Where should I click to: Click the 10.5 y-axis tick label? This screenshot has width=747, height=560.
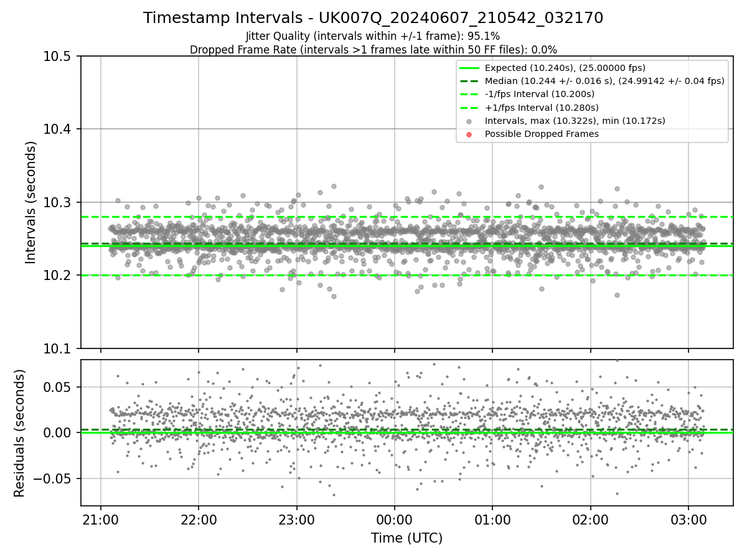pos(59,57)
